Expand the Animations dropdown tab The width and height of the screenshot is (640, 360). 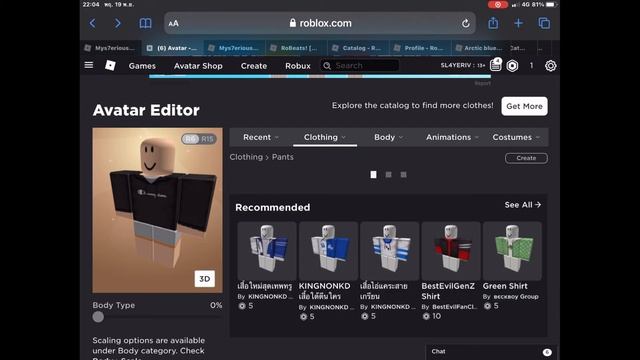pyautogui.click(x=452, y=137)
